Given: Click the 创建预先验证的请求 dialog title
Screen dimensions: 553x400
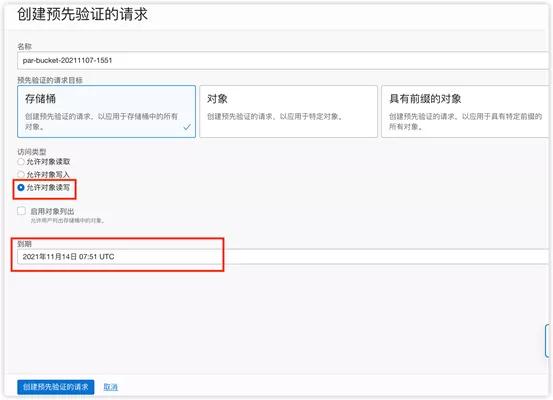Looking at the screenshot, I should click(x=82, y=14).
